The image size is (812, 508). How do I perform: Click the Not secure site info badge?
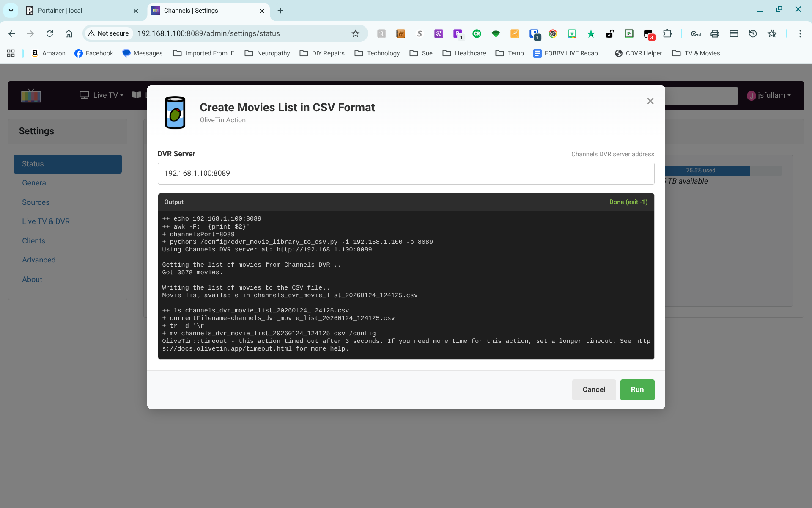[x=108, y=33]
